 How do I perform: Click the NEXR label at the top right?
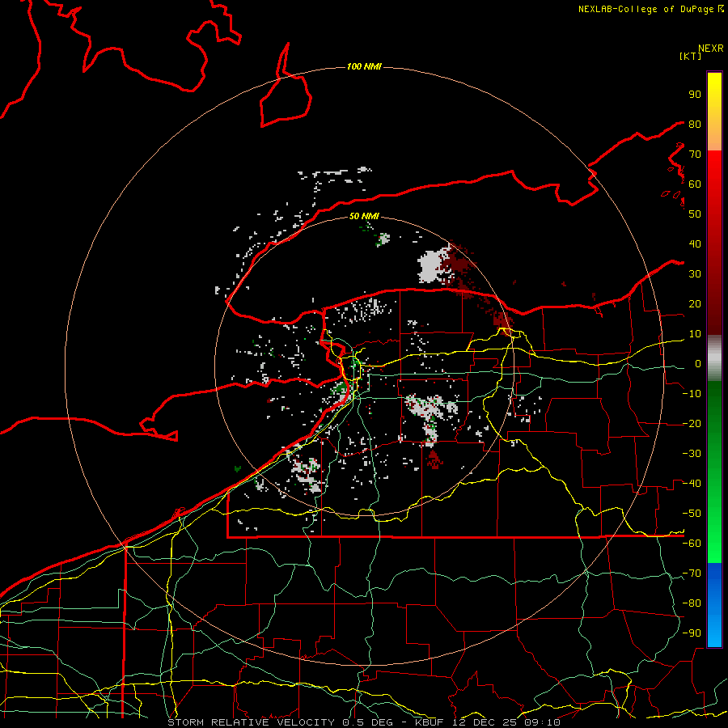click(x=711, y=49)
